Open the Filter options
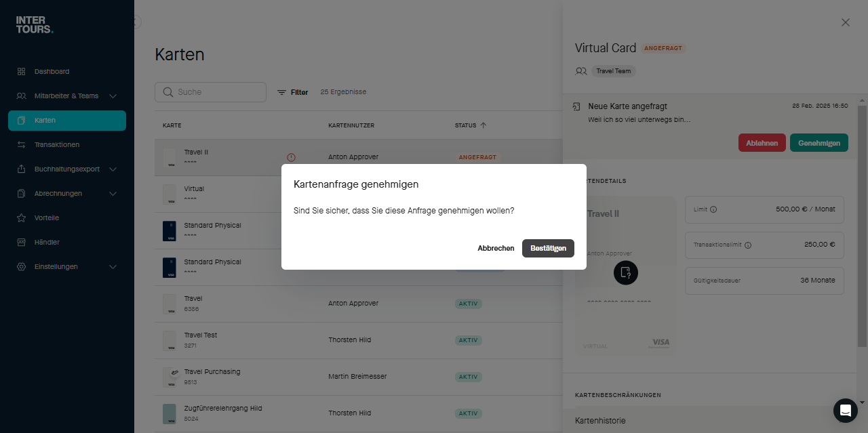Image resolution: width=868 pixels, height=433 pixels. (292, 92)
